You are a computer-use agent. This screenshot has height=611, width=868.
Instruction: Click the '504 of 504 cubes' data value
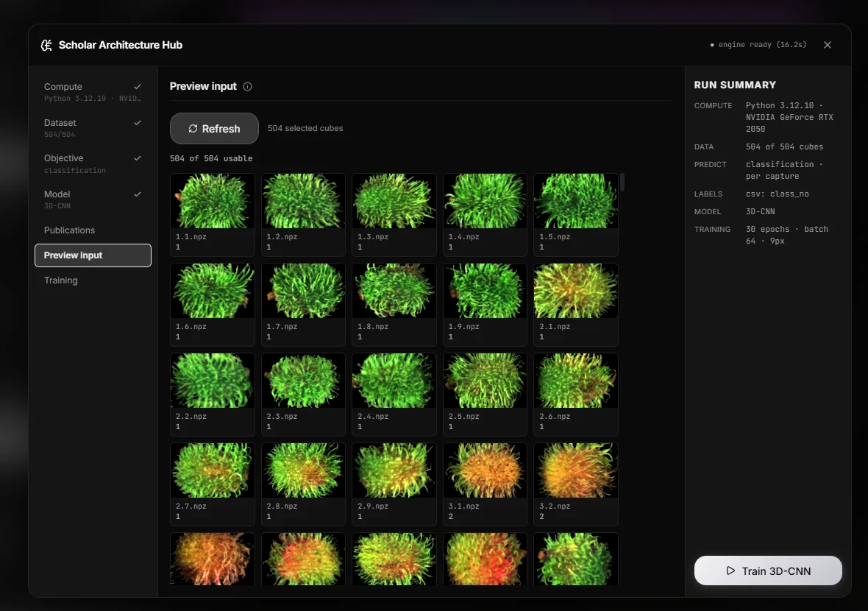pos(784,146)
